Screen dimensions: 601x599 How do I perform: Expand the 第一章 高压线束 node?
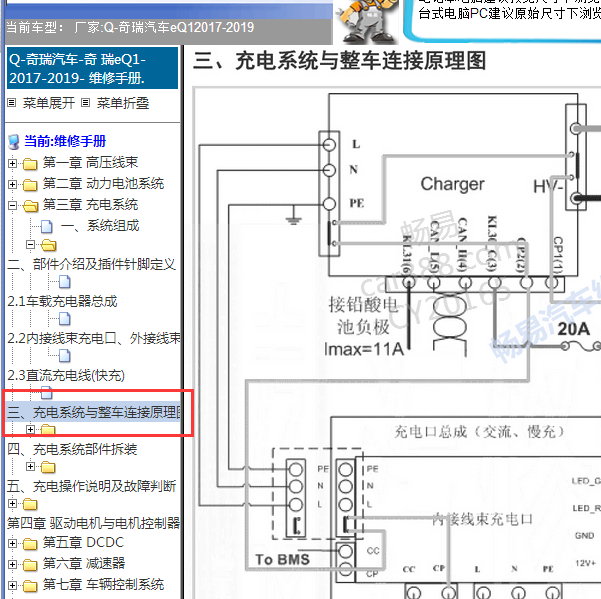pos(12,164)
